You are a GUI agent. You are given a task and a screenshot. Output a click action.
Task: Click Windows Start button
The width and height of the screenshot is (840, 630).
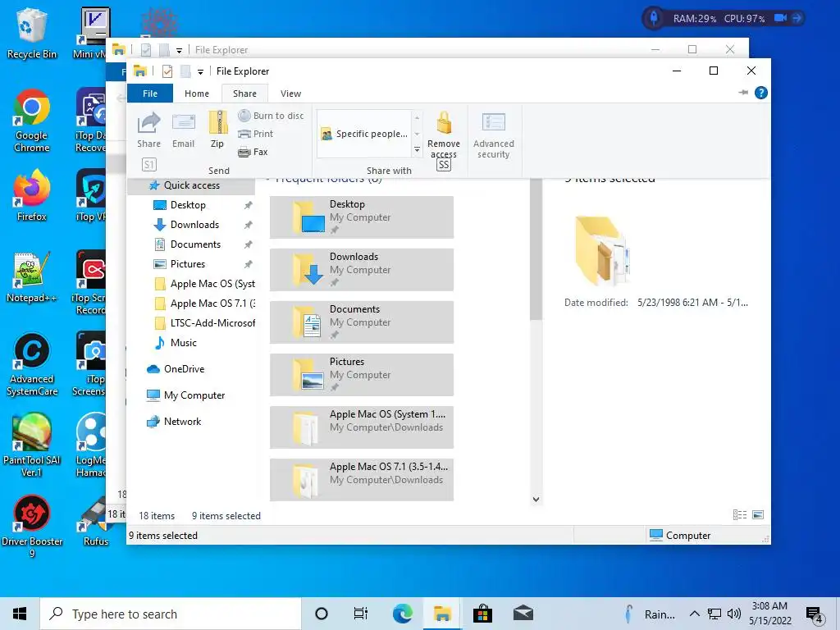pos(20,614)
